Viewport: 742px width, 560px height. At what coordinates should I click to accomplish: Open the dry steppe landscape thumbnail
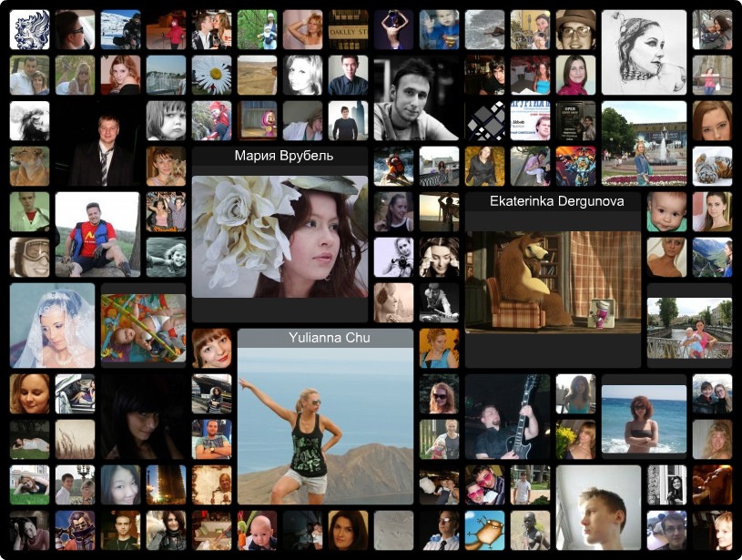click(x=257, y=76)
